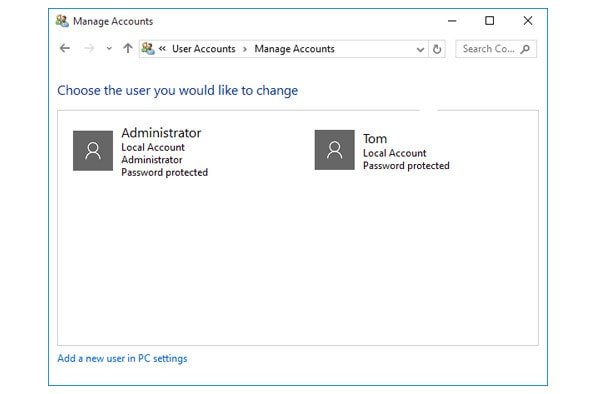The height and width of the screenshot is (394, 600).
Task: Go up one level with the Up arrow
Action: pyautogui.click(x=128, y=49)
